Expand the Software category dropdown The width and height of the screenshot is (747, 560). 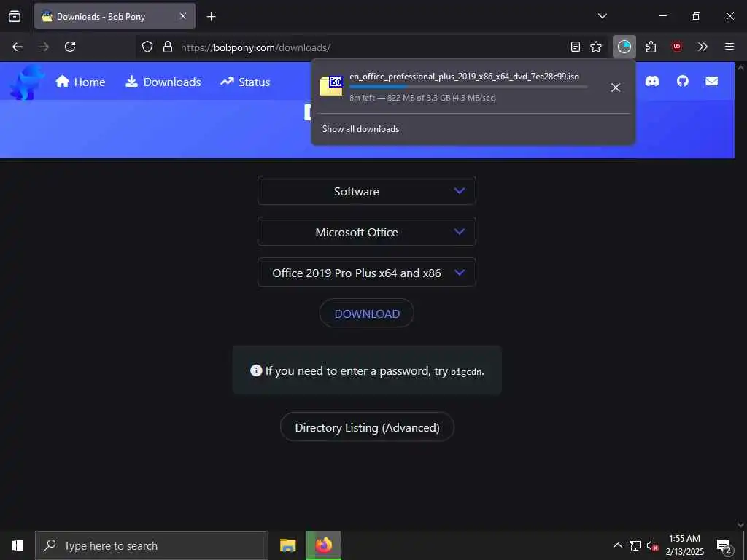pos(367,191)
